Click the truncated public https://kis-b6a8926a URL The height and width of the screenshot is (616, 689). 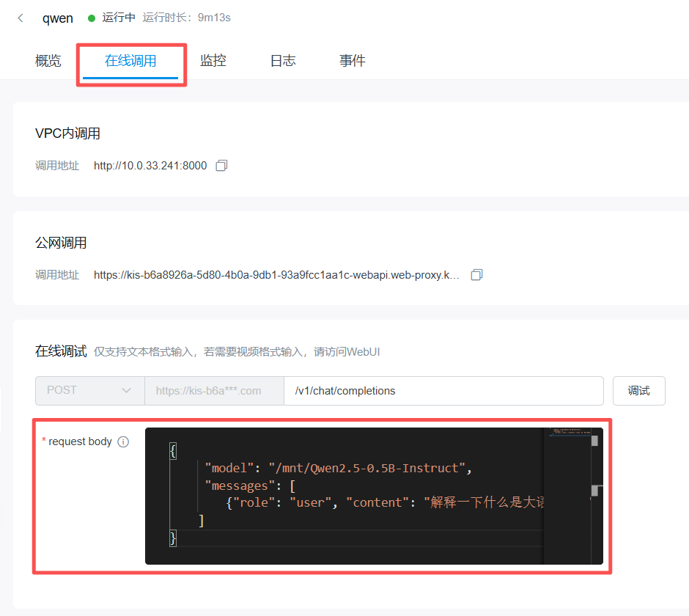276,275
